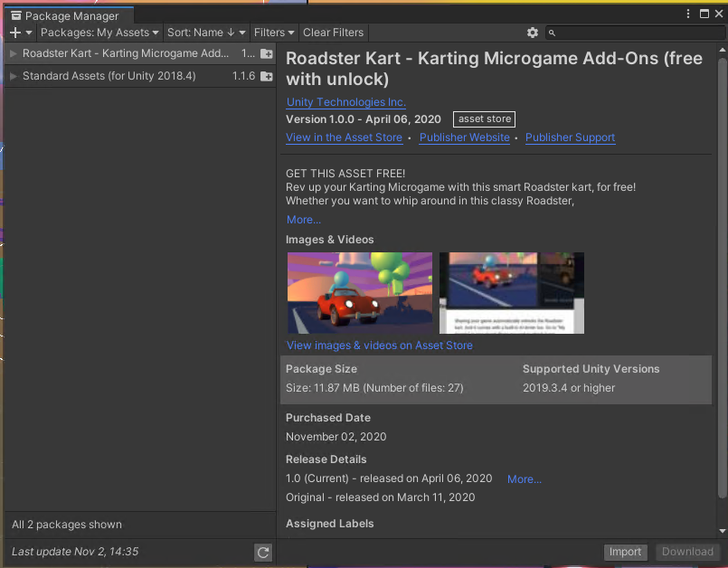Expand description with the More... link
Image resolution: width=728 pixels, height=568 pixels.
coord(304,220)
